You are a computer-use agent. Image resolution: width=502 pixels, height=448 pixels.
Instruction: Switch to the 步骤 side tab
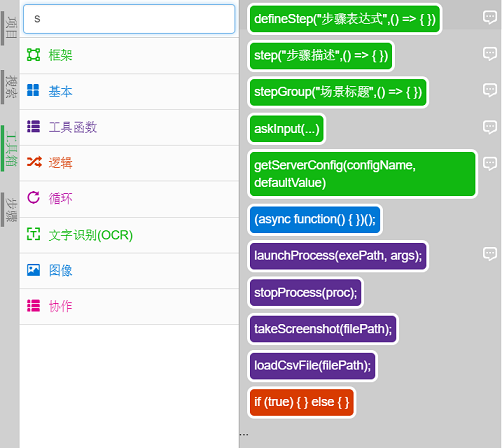click(x=10, y=210)
